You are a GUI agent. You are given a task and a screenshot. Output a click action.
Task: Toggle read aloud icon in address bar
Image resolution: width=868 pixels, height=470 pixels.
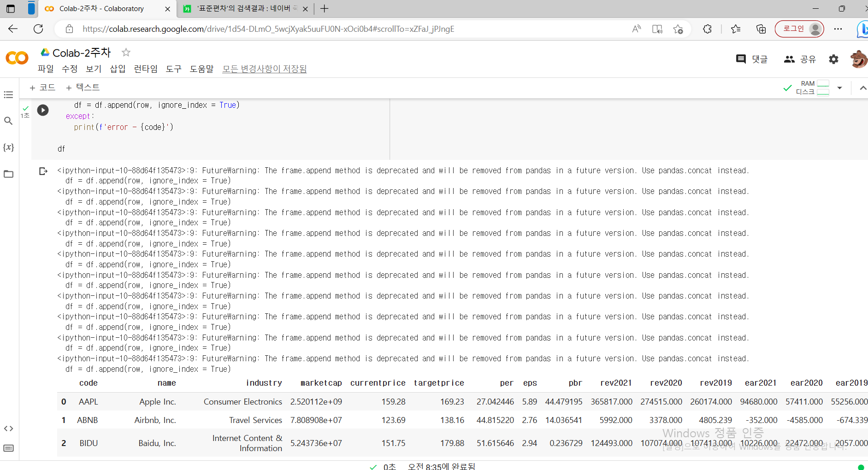[x=637, y=29]
